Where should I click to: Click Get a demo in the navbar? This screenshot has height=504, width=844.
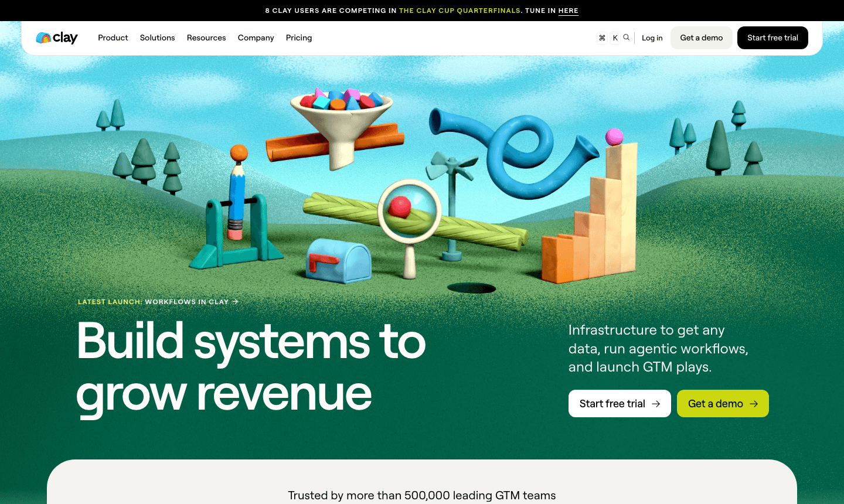pyautogui.click(x=702, y=38)
